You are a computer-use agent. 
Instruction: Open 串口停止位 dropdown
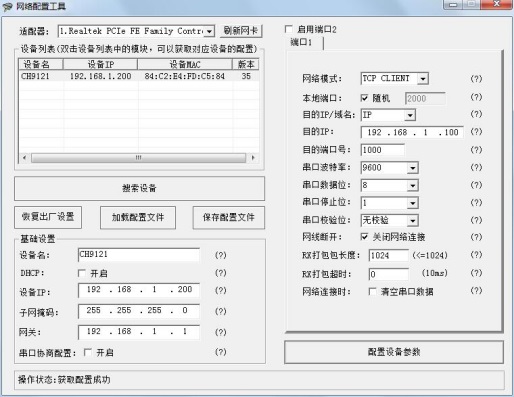pyautogui.click(x=412, y=203)
